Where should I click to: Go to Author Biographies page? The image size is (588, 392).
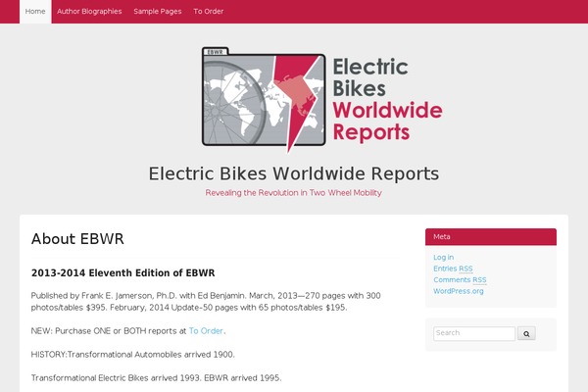89,12
